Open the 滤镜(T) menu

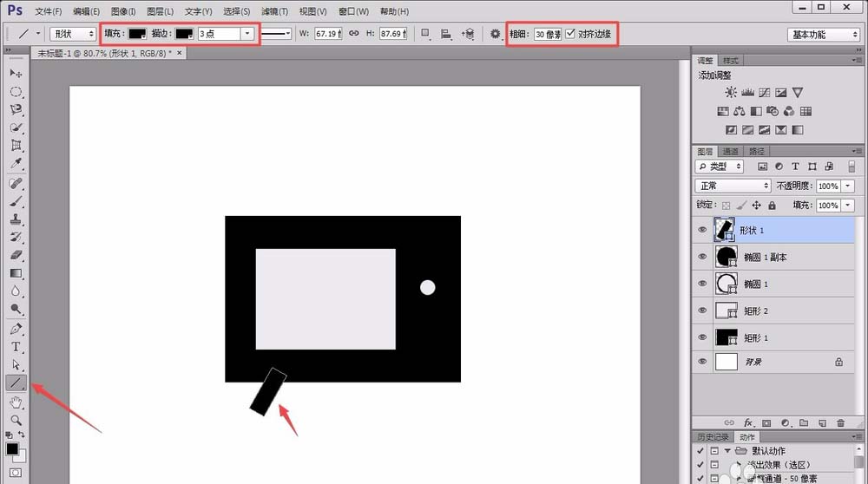click(274, 11)
